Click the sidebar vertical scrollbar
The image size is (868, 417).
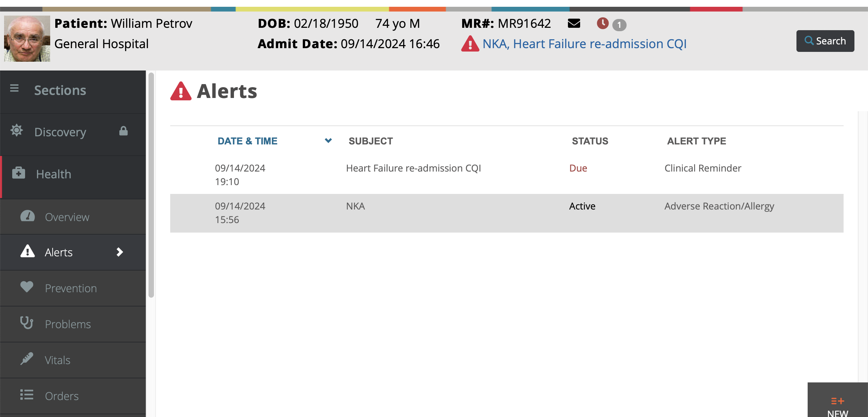151,185
